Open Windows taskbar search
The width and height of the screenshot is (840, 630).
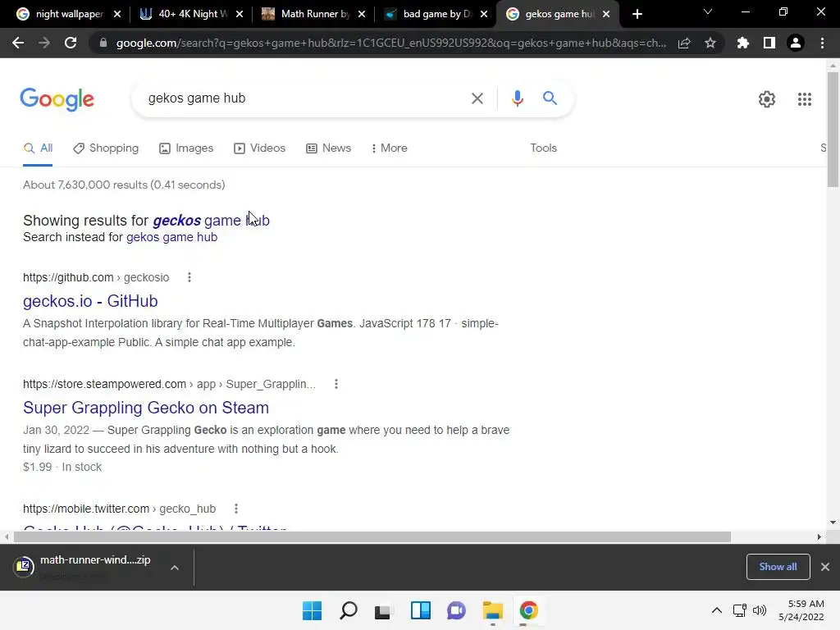(348, 610)
